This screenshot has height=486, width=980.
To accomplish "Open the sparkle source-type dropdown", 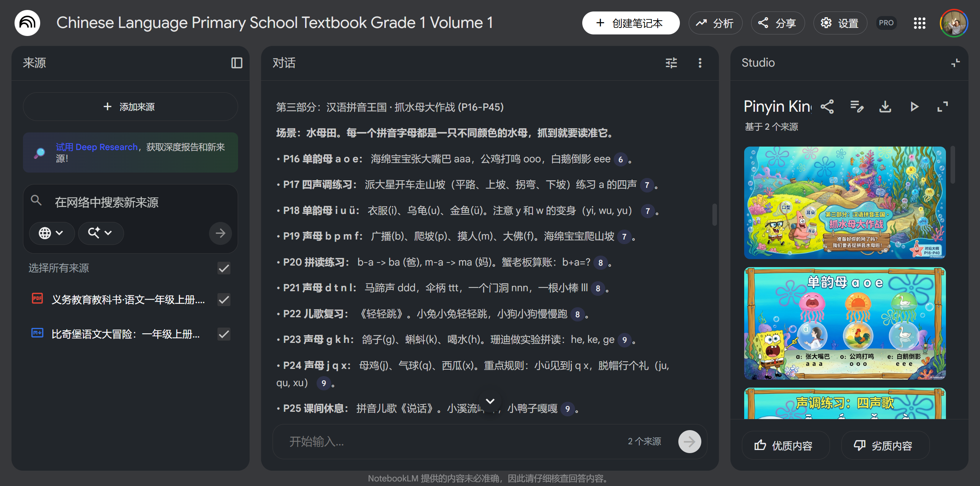I will click(x=100, y=233).
